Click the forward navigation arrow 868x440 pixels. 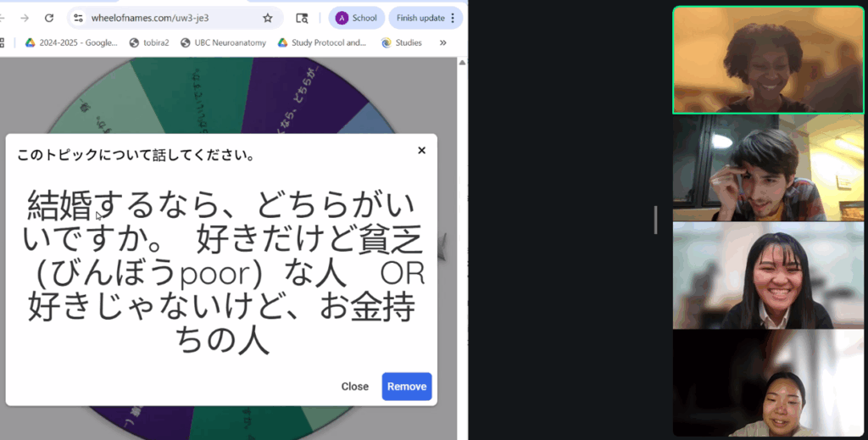tap(25, 18)
